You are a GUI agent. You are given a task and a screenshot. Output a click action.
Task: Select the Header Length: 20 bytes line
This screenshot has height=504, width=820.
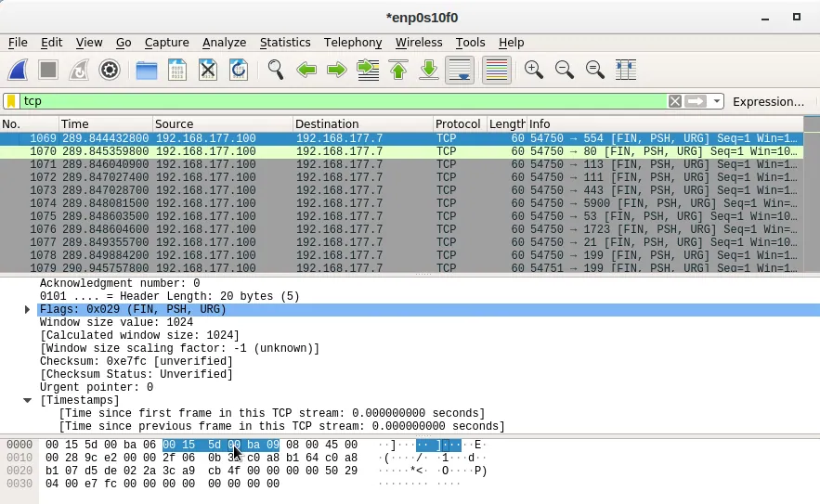[x=169, y=296]
